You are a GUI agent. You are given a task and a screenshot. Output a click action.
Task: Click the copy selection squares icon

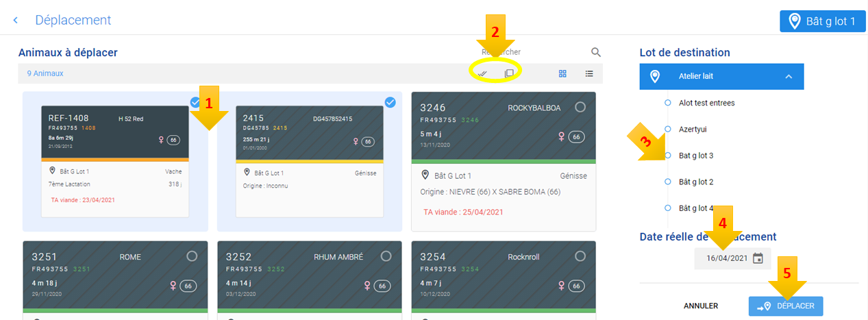tap(509, 73)
